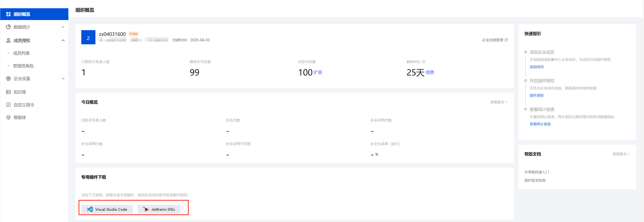Open 成员列表 submenu item
Image resolution: width=644 pixels, height=222 pixels.
pyautogui.click(x=21, y=53)
